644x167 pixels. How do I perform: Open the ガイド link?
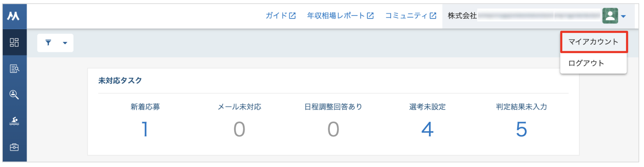coord(276,15)
